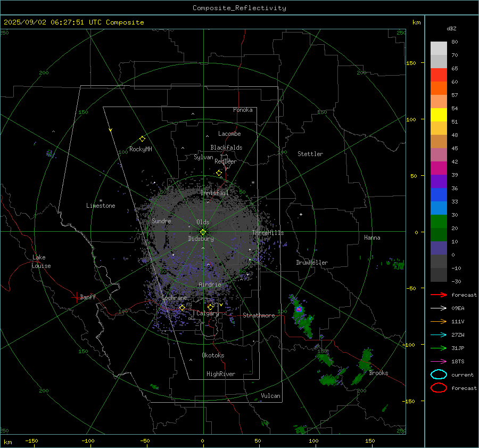Click the Ponoka city label
Viewport: 479px width, 448px height.
pyautogui.click(x=243, y=110)
